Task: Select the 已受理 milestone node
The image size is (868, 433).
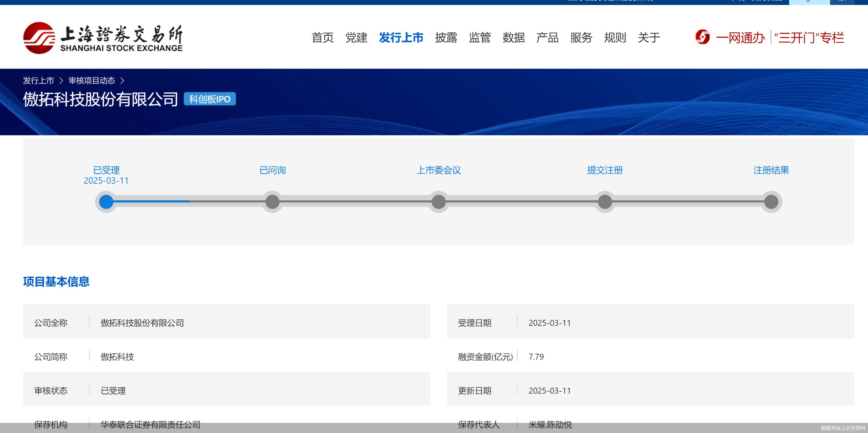Action: [x=106, y=201]
